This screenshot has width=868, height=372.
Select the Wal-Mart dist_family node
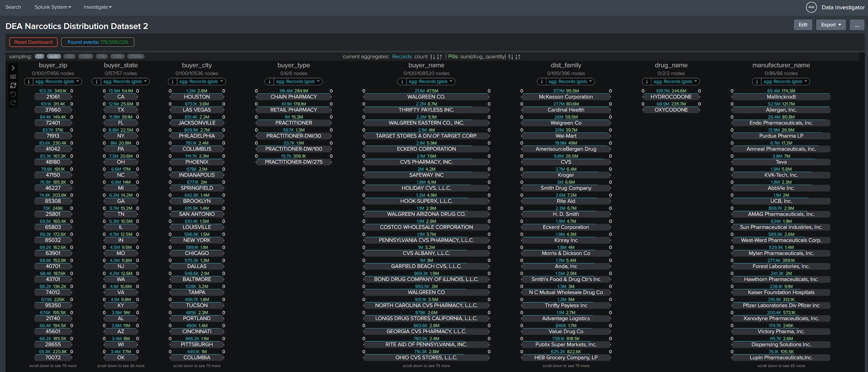[x=566, y=136]
